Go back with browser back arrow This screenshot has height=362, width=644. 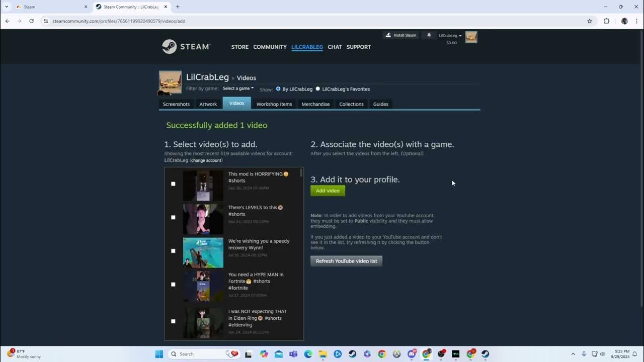tap(7, 21)
